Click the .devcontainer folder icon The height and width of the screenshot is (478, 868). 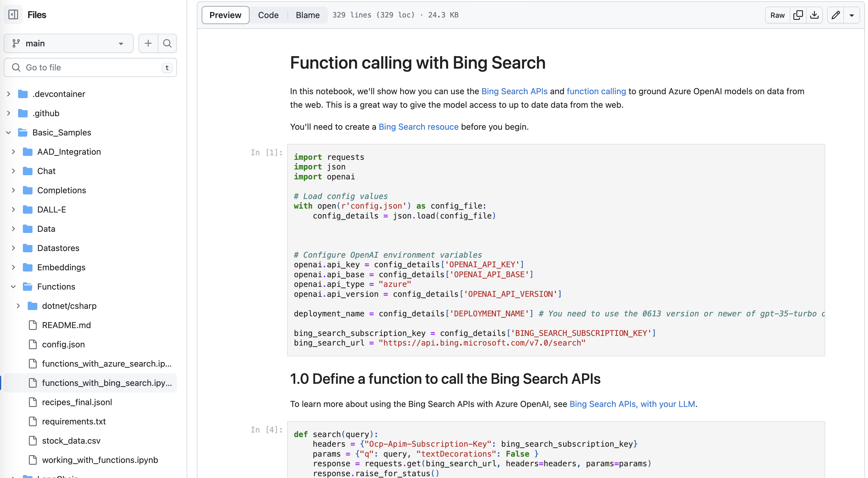coord(23,94)
